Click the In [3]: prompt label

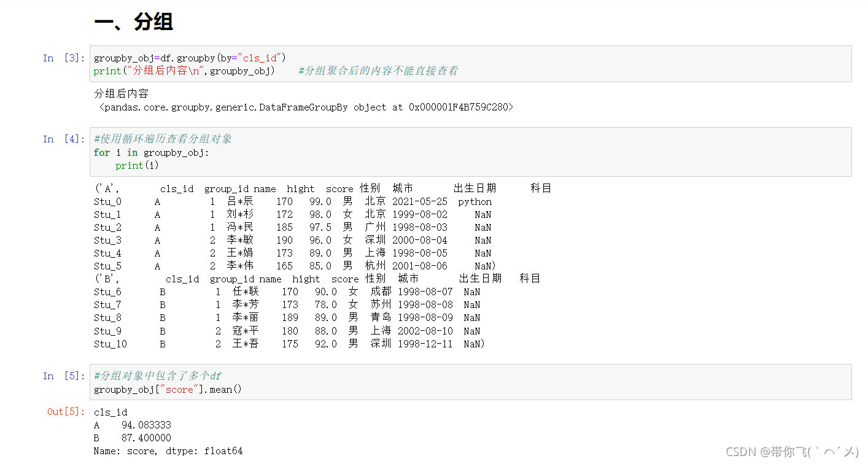point(64,58)
